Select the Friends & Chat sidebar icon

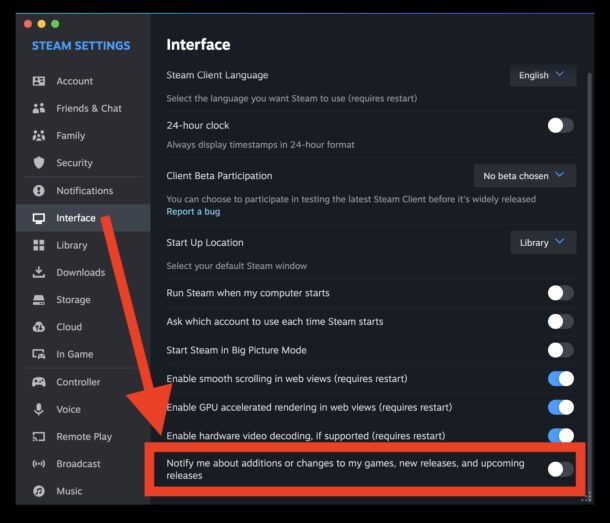click(x=39, y=108)
